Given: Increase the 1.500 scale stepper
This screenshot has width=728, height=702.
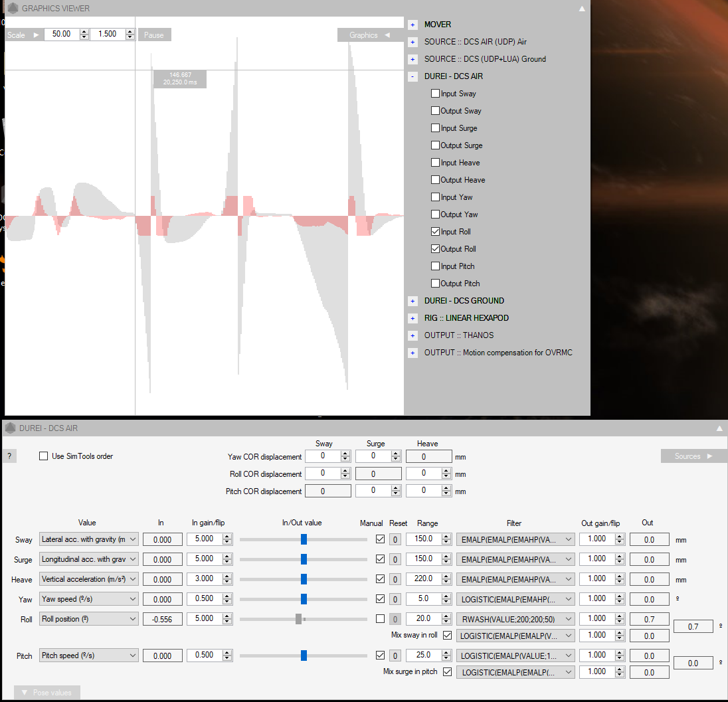Looking at the screenshot, I should [x=130, y=32].
